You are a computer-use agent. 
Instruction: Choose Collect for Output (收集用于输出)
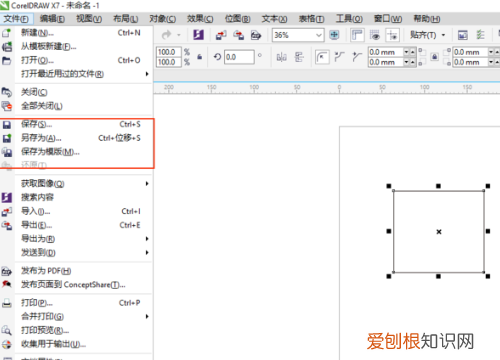click(x=76, y=344)
